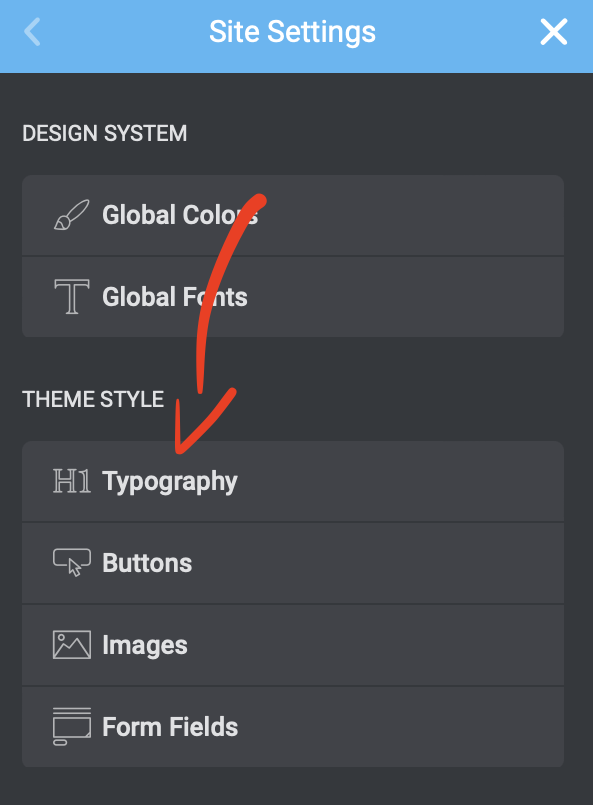Click the T icon for Global Fonts

(x=72, y=296)
